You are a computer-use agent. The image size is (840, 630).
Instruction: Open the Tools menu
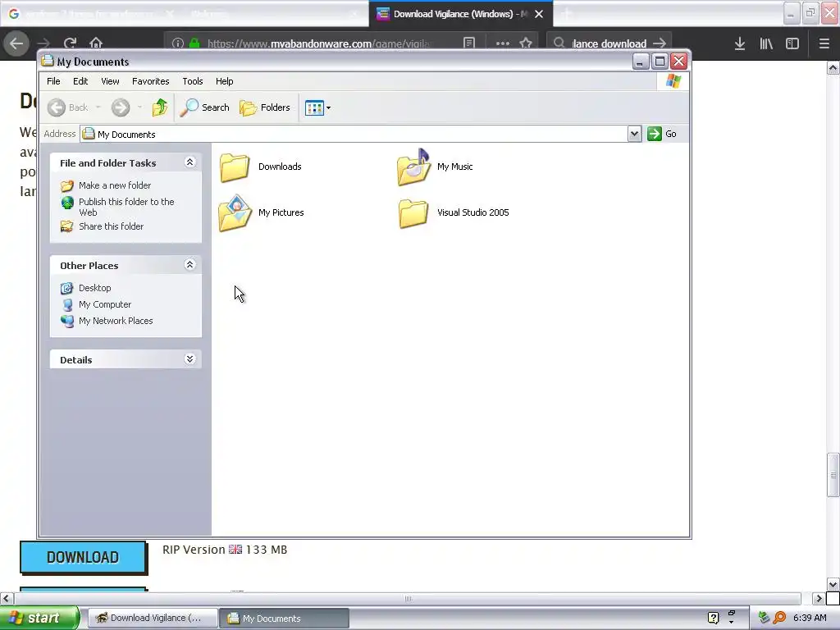pyautogui.click(x=192, y=81)
